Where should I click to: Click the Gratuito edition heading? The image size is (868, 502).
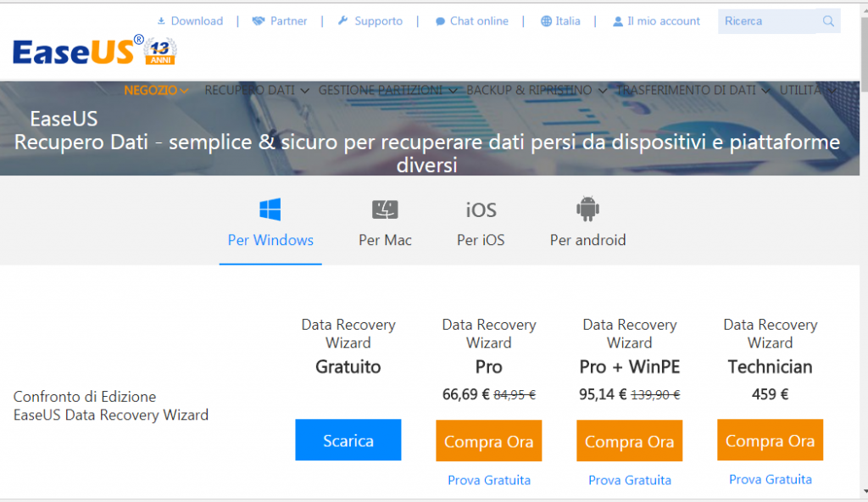[x=348, y=367]
